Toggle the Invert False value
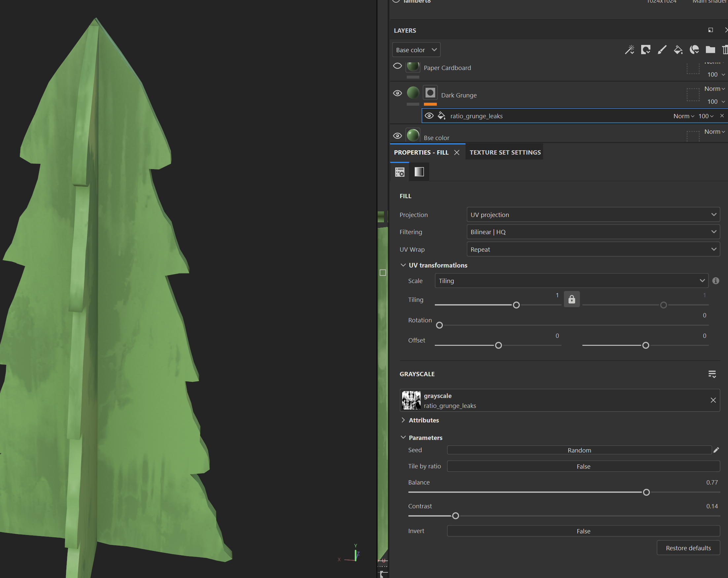 coord(583,531)
